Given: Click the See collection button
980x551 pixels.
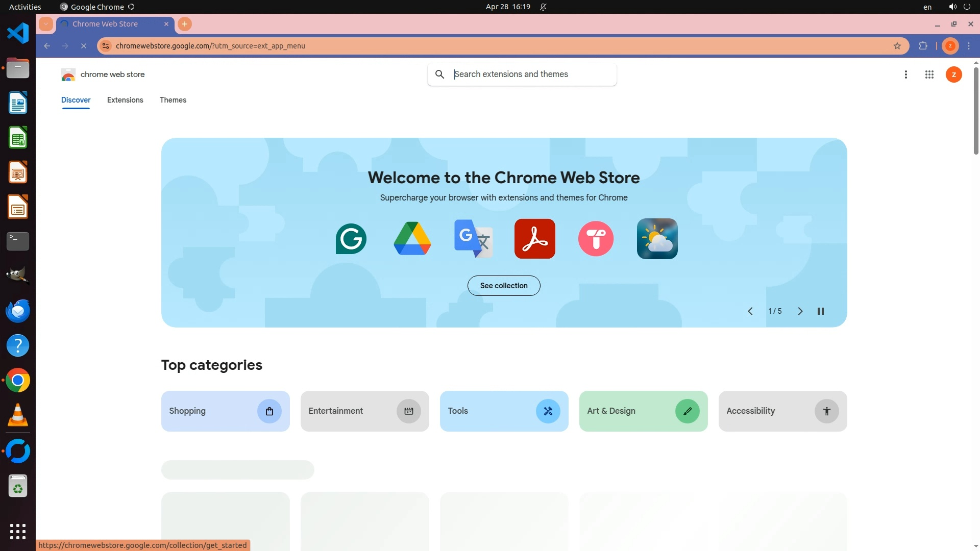Looking at the screenshot, I should (x=504, y=286).
